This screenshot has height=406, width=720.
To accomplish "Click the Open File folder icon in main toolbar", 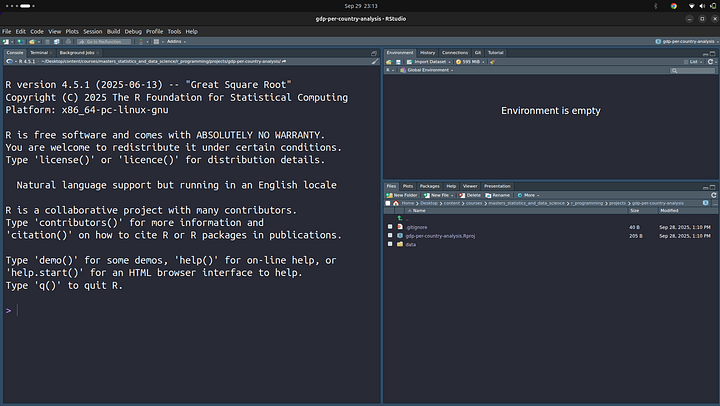I will (x=32, y=41).
